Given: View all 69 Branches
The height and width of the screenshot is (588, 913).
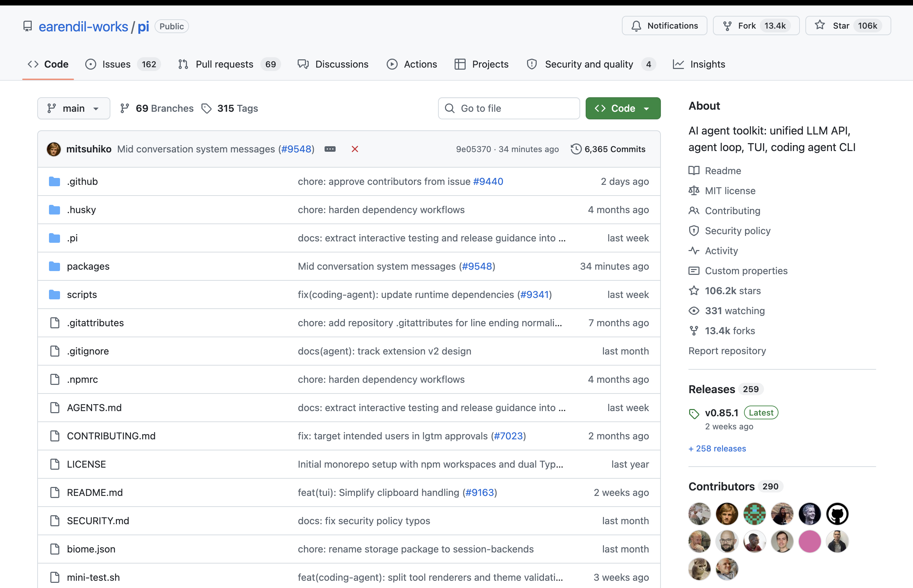Looking at the screenshot, I should click(x=157, y=108).
